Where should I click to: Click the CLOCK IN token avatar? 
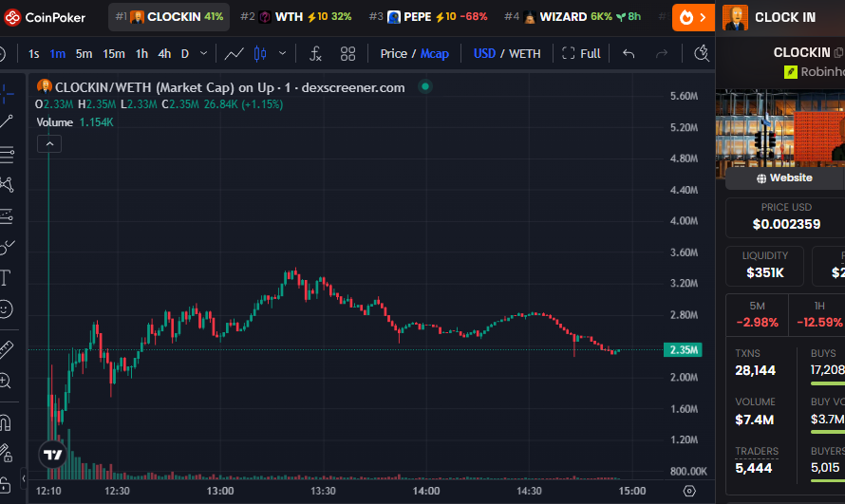(735, 17)
